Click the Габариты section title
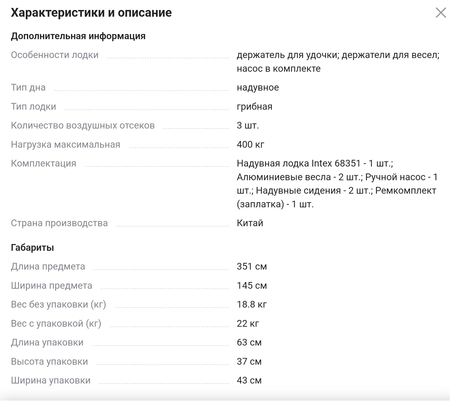The image size is (450, 401). click(32, 248)
